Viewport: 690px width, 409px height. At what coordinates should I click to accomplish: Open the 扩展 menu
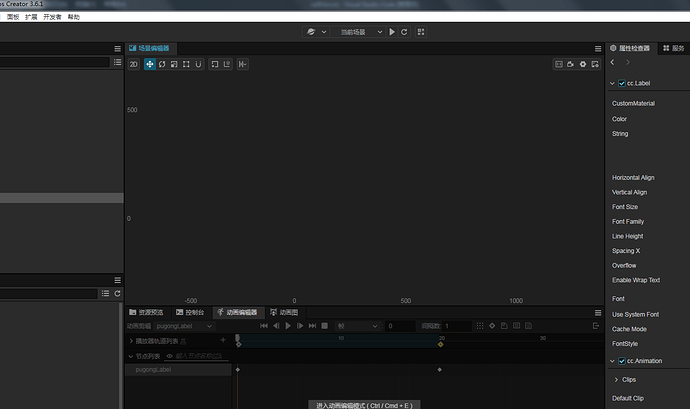[31, 17]
